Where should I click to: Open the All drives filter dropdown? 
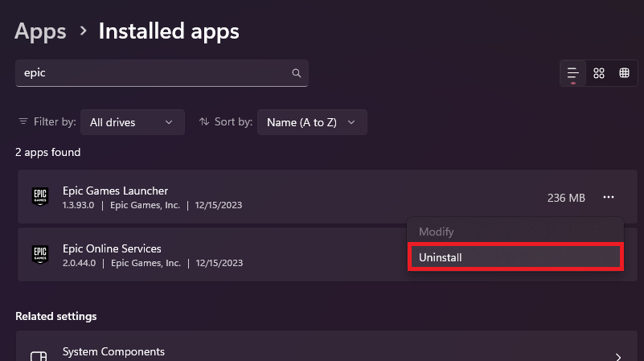132,122
